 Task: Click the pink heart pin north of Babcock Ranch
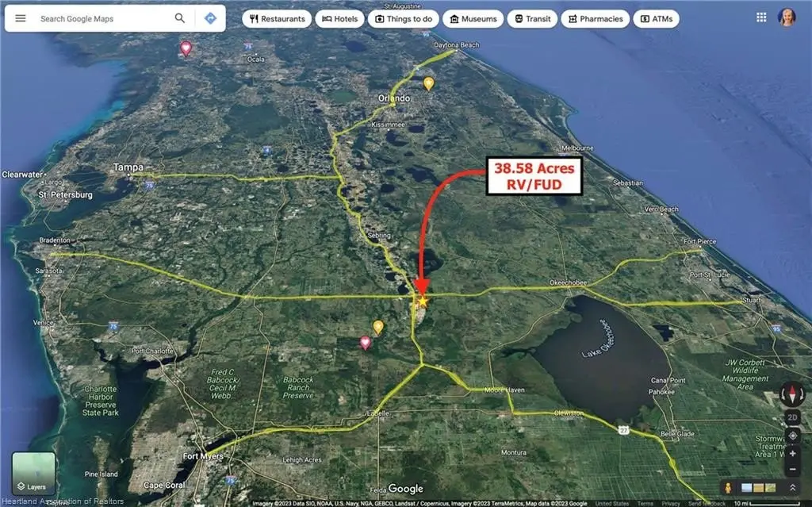pyautogui.click(x=365, y=343)
